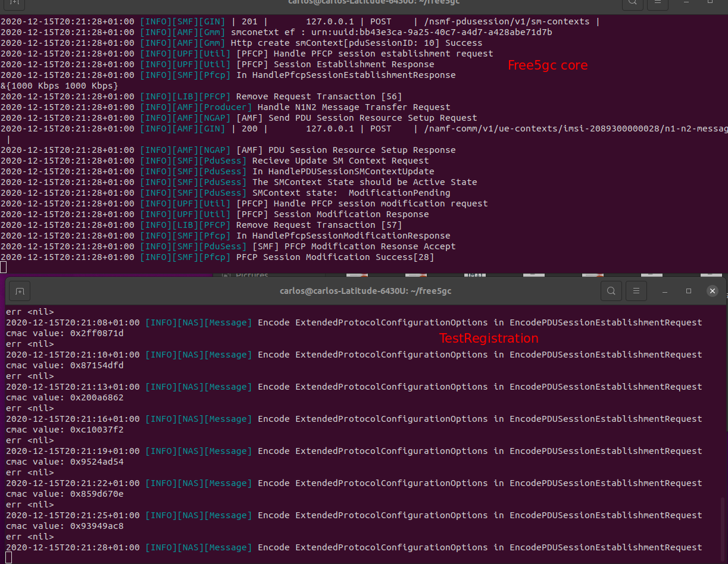The width and height of the screenshot is (728, 564).
Task: Open the upper terminal's hamburger menu
Action: point(658,3)
